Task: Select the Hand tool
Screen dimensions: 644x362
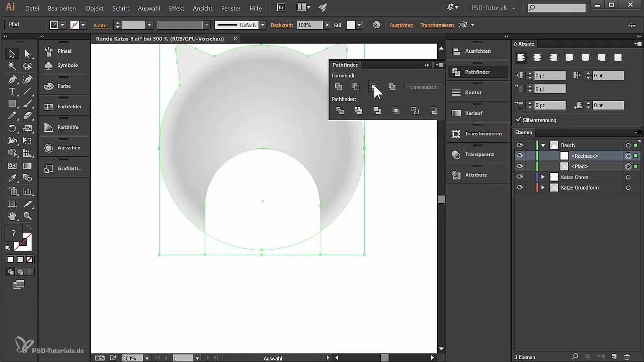Action: (12, 216)
